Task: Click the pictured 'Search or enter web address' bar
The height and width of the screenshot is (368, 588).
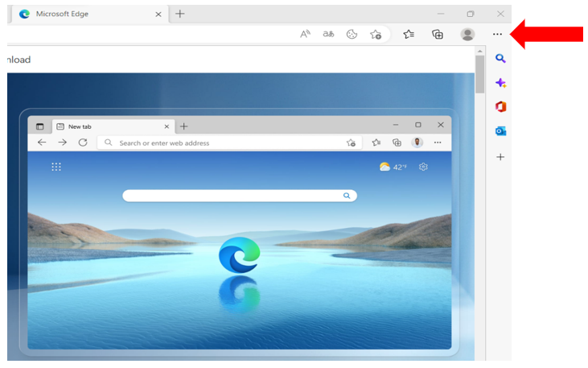Action: click(x=229, y=143)
